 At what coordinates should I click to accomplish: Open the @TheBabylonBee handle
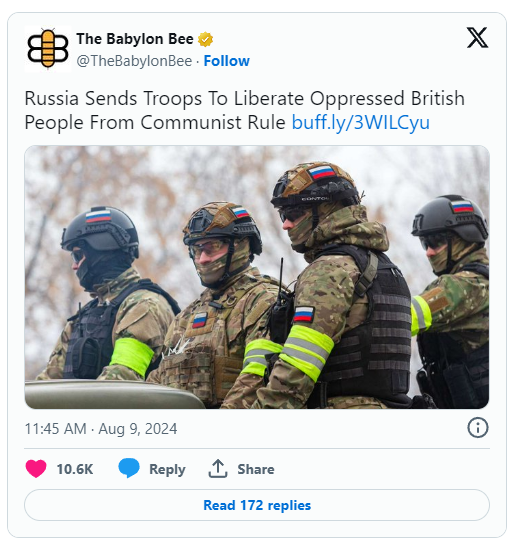[x=134, y=61]
